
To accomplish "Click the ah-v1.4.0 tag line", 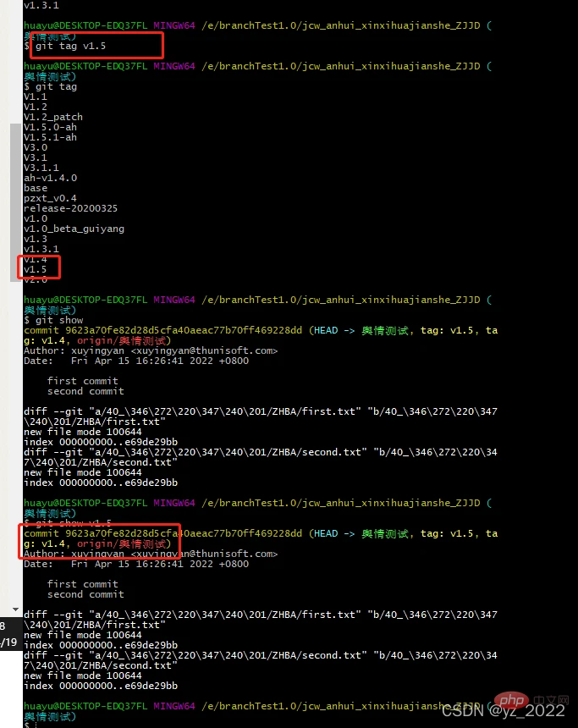I will tap(50, 178).
